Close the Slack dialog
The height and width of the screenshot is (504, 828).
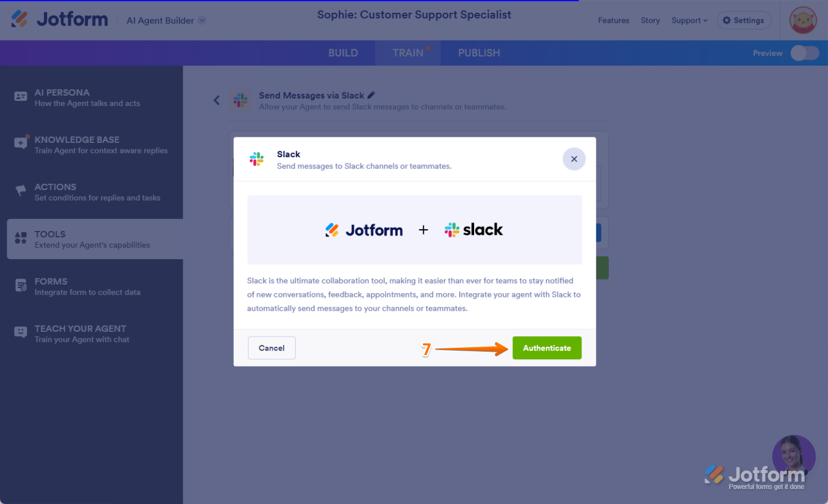(574, 159)
